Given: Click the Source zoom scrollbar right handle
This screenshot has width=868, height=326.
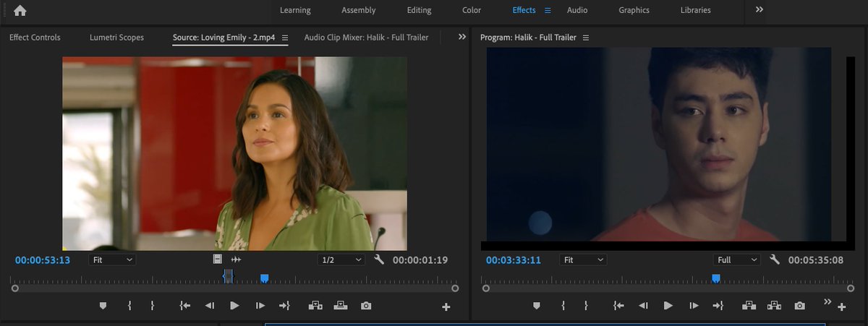Looking at the screenshot, I should coord(455,288).
